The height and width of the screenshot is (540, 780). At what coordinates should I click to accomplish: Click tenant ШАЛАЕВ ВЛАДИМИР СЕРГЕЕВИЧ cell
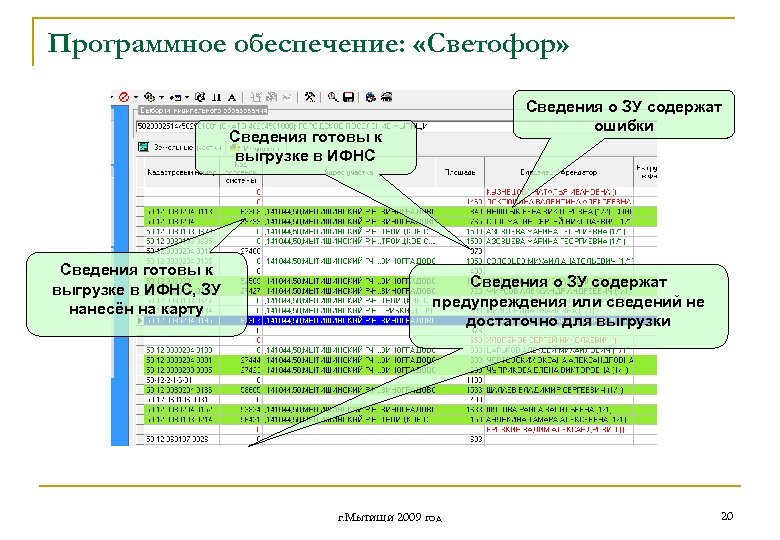pos(559,390)
